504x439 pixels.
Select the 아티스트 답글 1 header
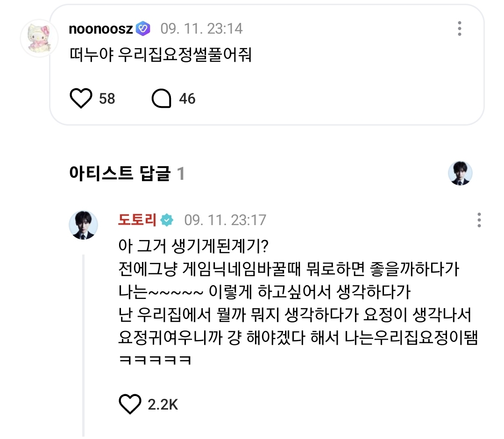(127, 174)
